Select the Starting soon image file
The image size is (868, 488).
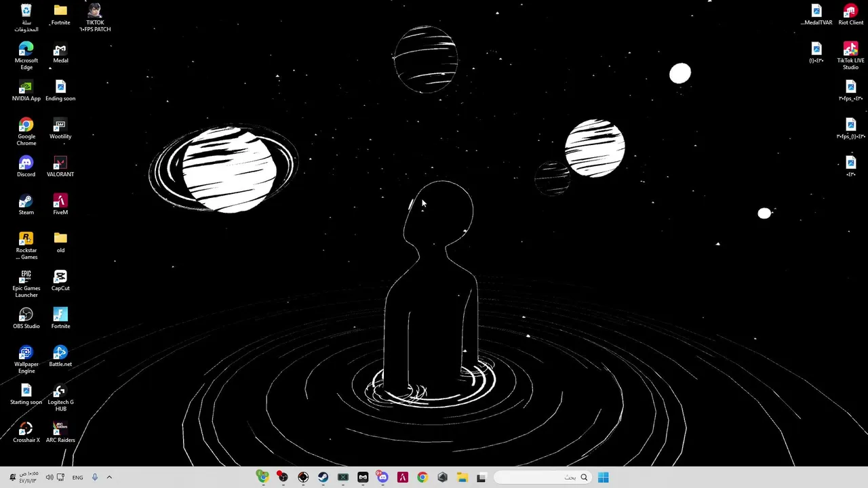26,394
